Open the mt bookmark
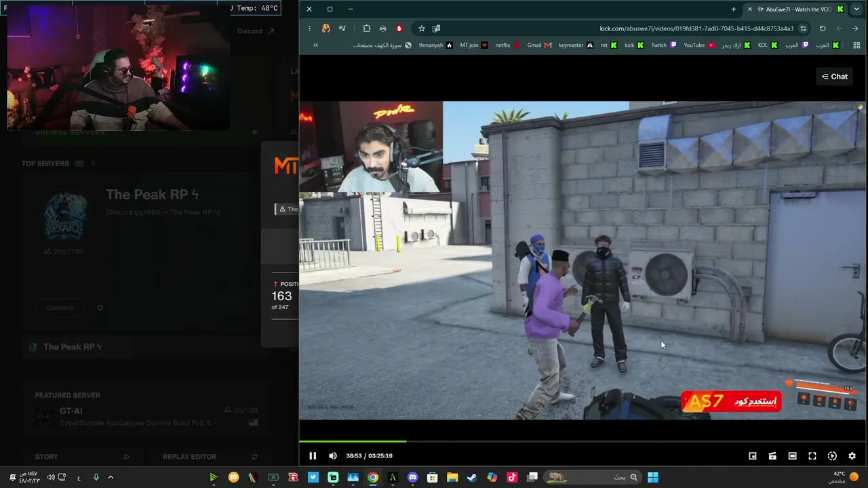Viewport: 868px width, 488px height. click(x=608, y=45)
